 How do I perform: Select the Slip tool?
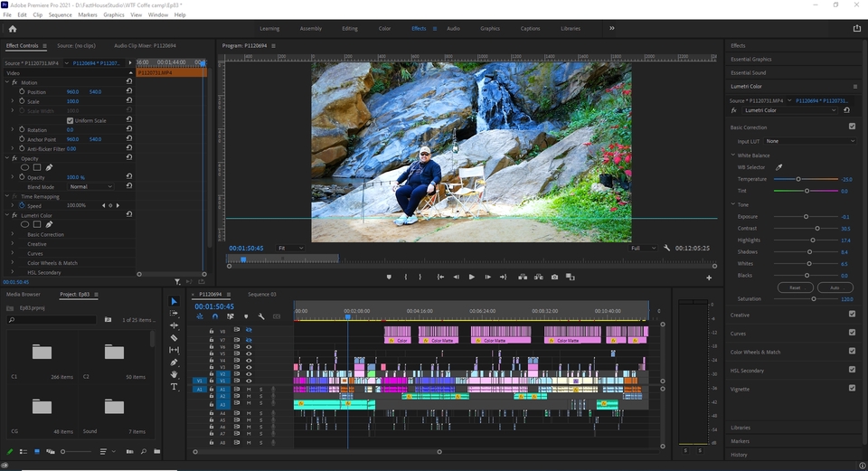point(174,350)
